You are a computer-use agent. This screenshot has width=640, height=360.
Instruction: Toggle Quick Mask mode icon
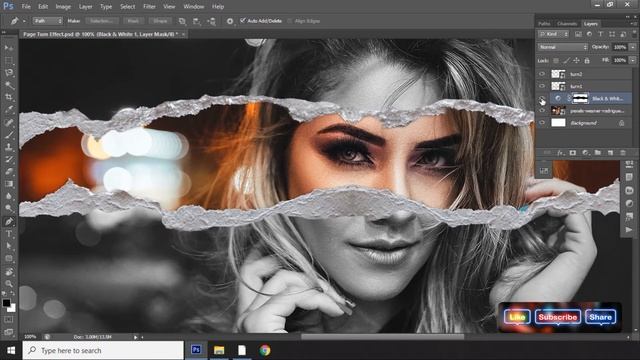(x=9, y=320)
